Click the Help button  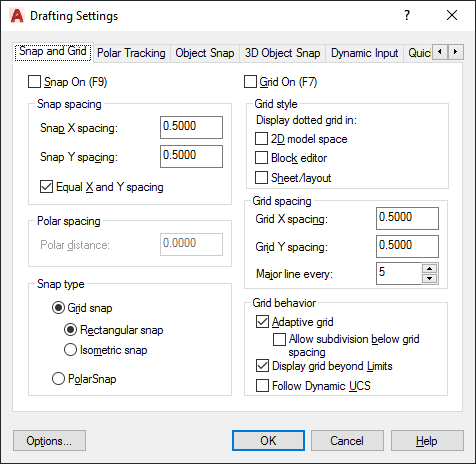pyautogui.click(x=427, y=441)
